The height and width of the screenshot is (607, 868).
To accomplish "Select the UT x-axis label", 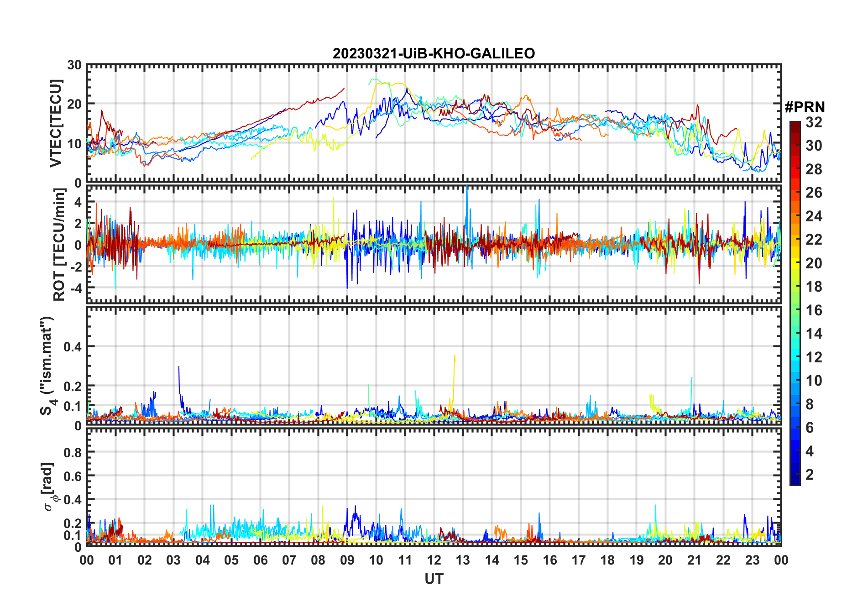I will [434, 579].
